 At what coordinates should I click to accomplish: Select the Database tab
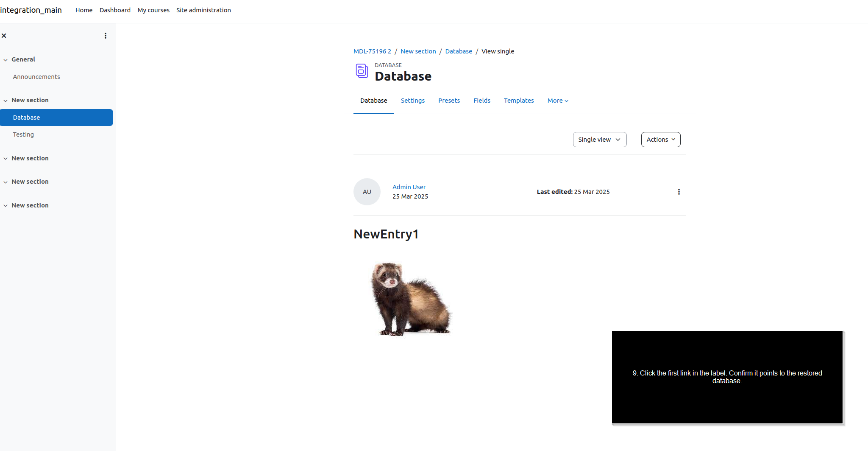[x=374, y=101]
